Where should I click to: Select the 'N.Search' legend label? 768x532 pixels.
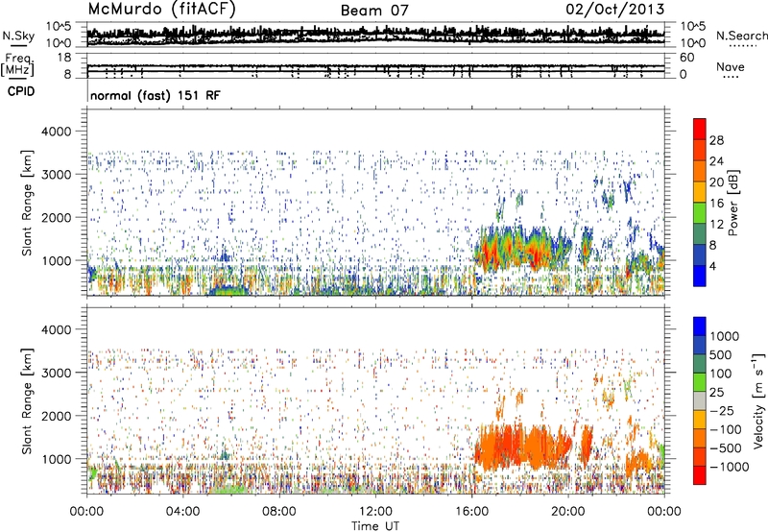click(x=742, y=36)
